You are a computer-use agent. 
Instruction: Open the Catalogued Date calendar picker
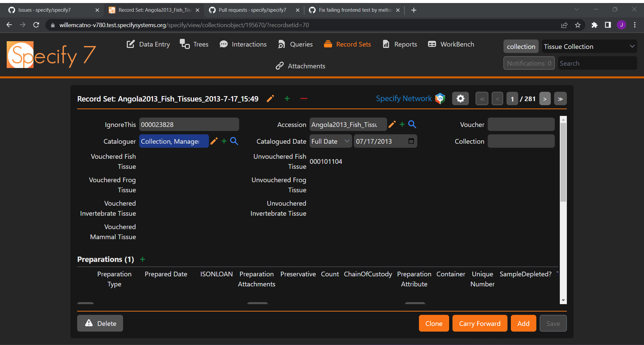411,141
